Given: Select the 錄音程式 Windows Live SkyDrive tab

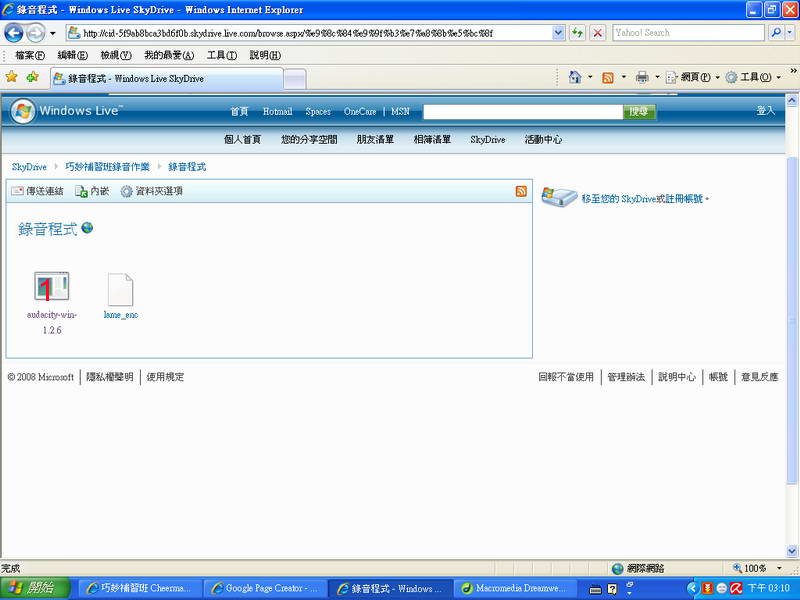Looking at the screenshot, I should pos(166,79).
